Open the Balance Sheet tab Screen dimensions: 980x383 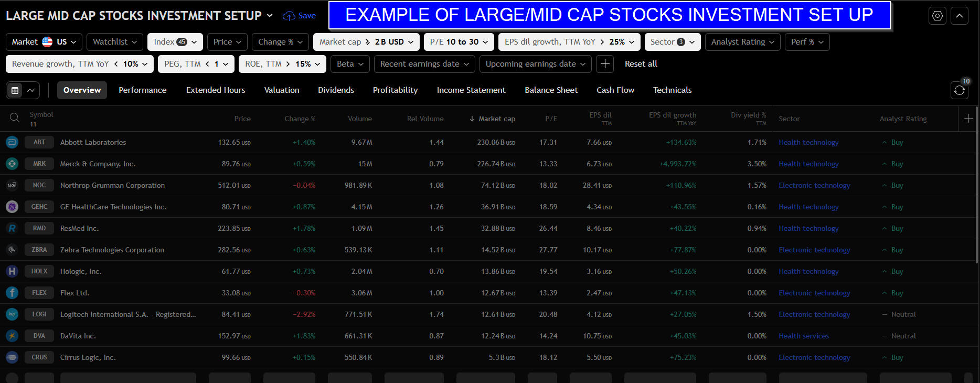(x=551, y=90)
